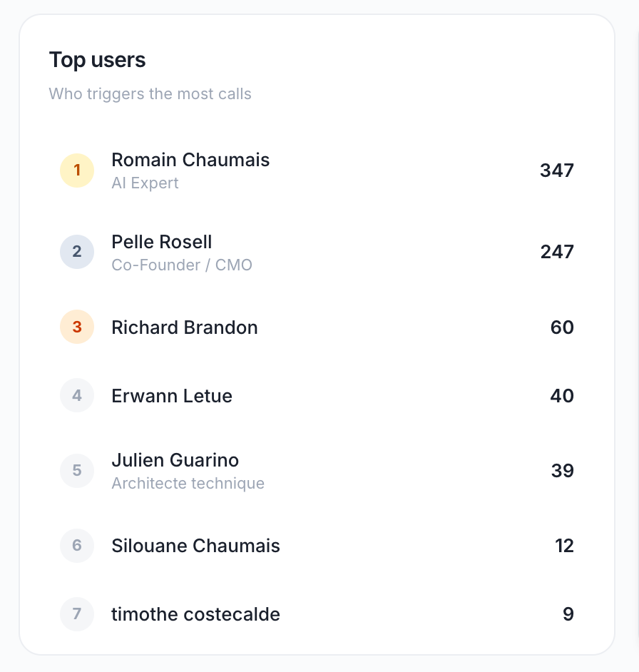Click the Co-Founder / CMO subtitle

(182, 265)
